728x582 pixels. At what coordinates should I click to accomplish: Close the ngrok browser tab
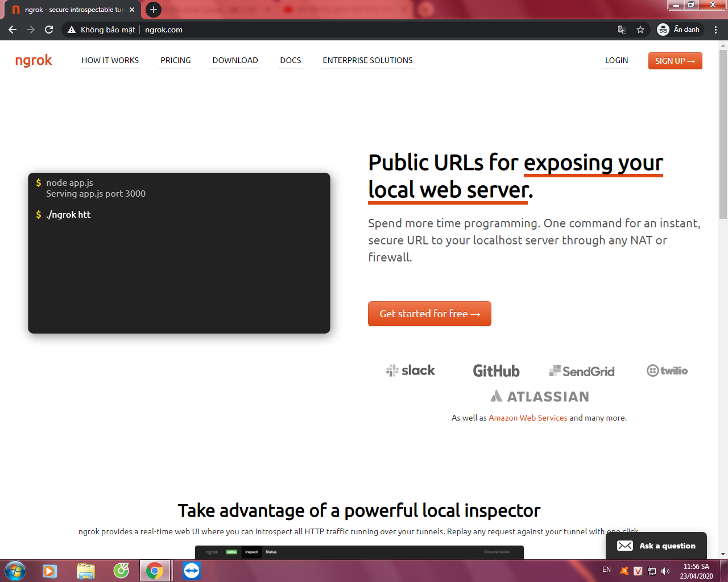click(132, 10)
